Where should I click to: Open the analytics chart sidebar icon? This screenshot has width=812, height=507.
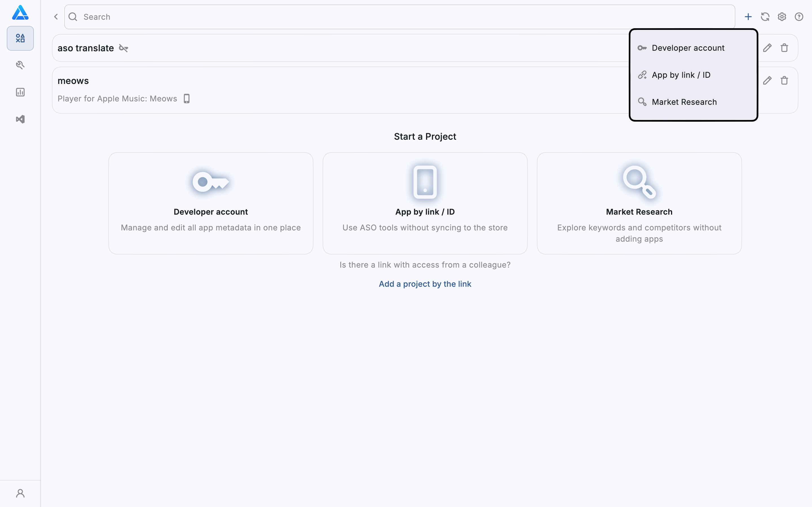(x=20, y=92)
